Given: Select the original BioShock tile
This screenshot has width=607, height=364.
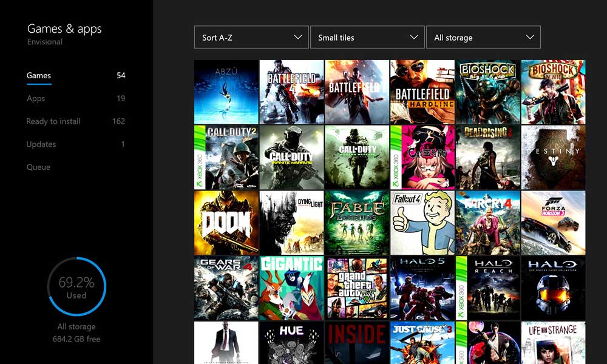Looking at the screenshot, I should point(488,92).
